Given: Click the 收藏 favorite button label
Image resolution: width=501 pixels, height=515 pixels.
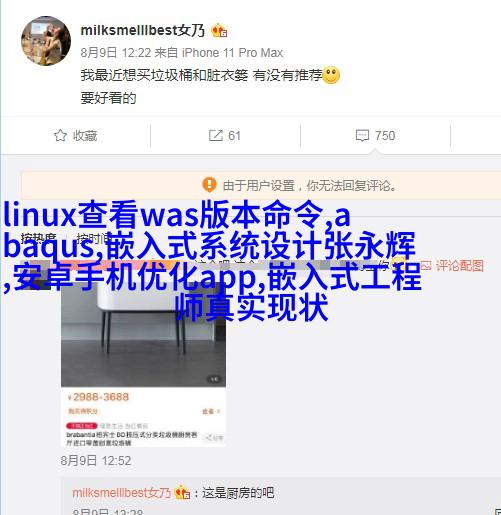Looking at the screenshot, I should pyautogui.click(x=85, y=136).
